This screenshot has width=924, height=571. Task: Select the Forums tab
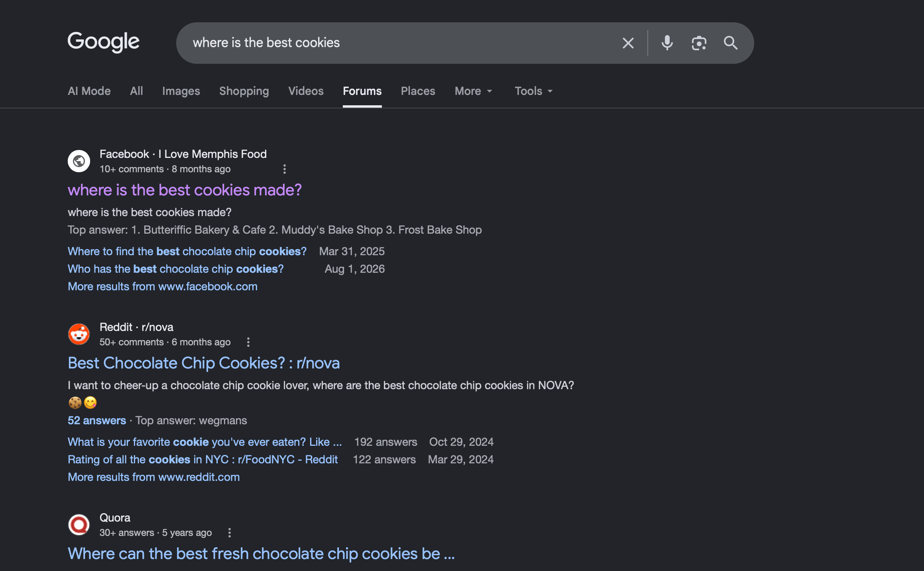362,91
